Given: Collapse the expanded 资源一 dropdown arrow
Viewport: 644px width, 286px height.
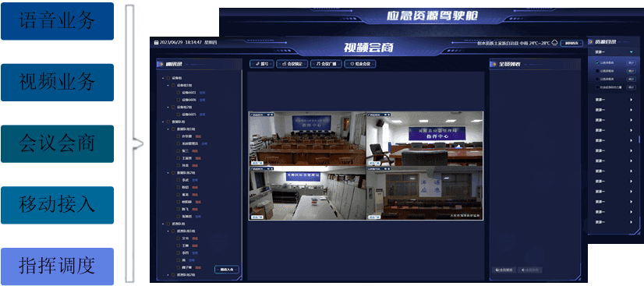Looking at the screenshot, I should click(632, 52).
